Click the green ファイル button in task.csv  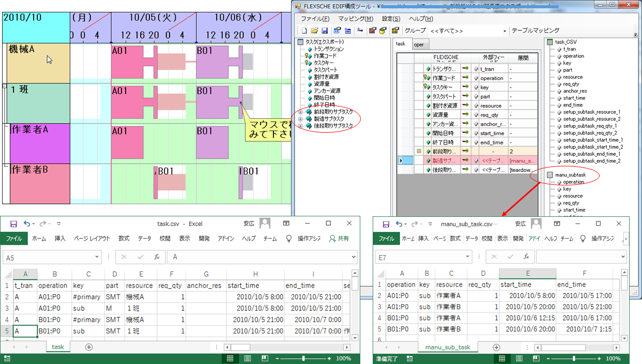tap(14, 239)
